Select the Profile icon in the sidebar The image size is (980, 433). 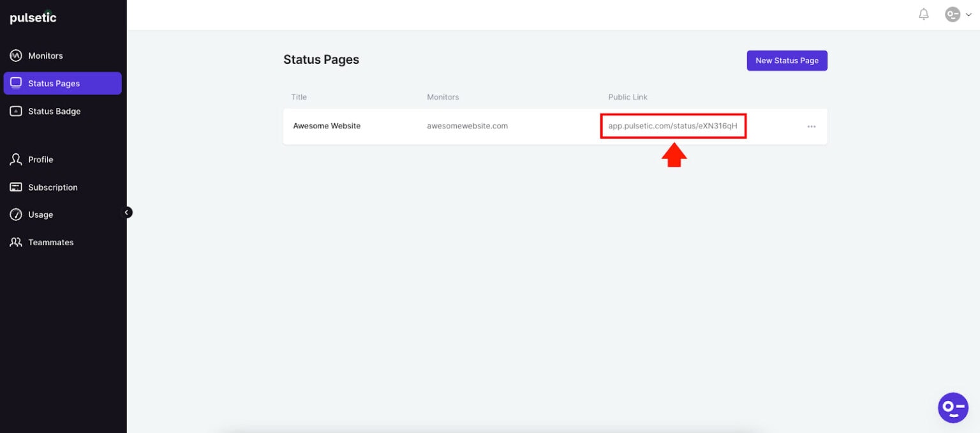click(16, 159)
